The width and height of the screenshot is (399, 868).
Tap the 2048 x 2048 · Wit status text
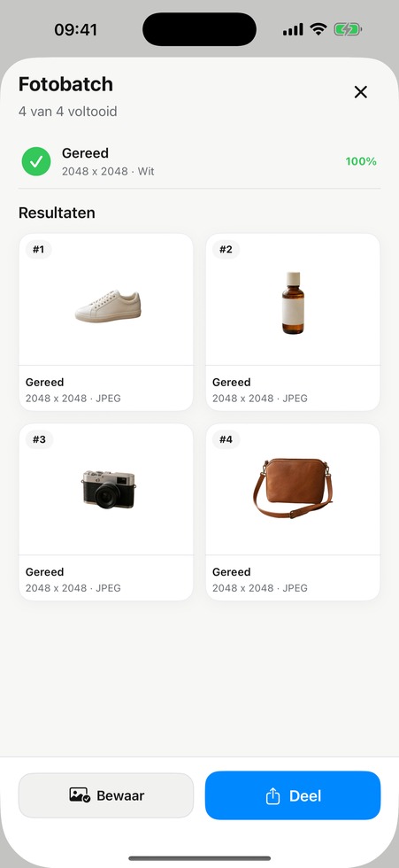pos(108,172)
